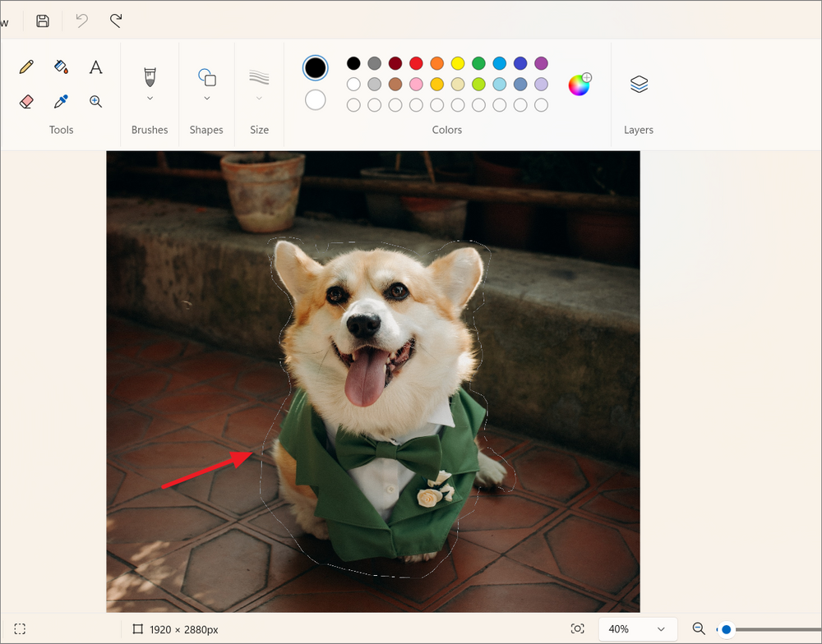Redo the last action
Viewport: 822px width, 644px height.
pos(115,21)
